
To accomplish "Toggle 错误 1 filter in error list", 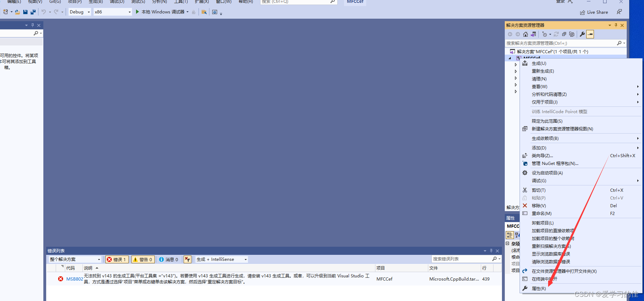I will 117,259.
